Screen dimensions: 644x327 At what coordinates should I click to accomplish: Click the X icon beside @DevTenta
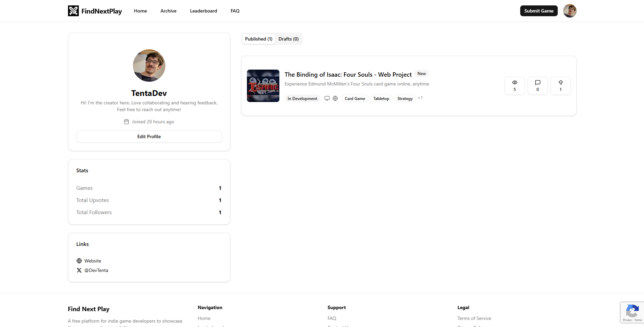[79, 270]
